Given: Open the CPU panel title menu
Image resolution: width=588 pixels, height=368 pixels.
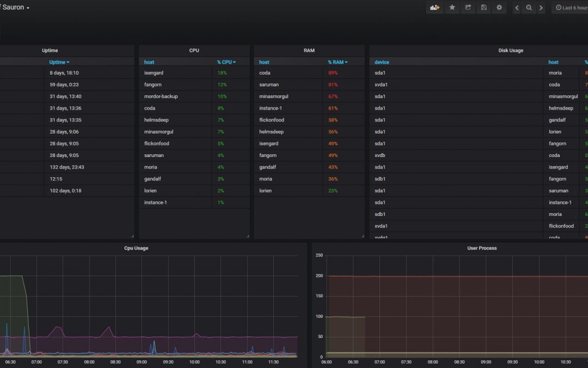Looking at the screenshot, I should click(194, 50).
